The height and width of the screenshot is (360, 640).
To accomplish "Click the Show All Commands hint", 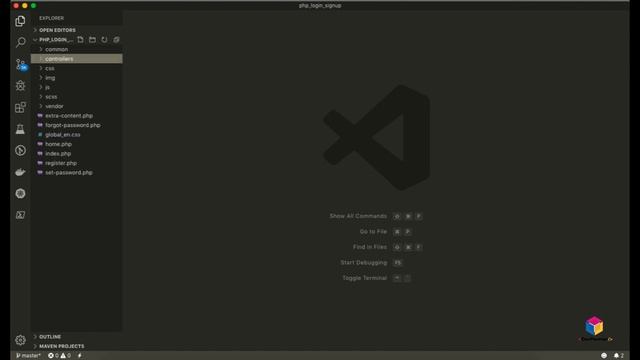I will [358, 216].
